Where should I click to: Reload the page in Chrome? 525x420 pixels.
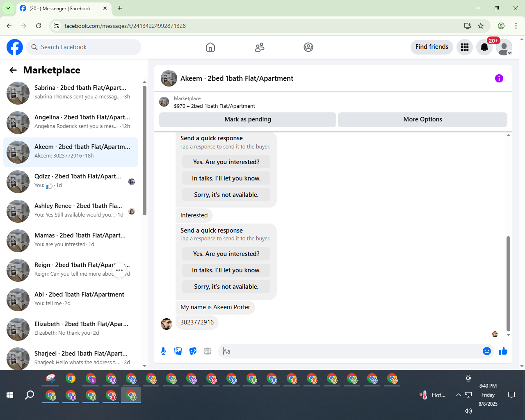coord(39,26)
